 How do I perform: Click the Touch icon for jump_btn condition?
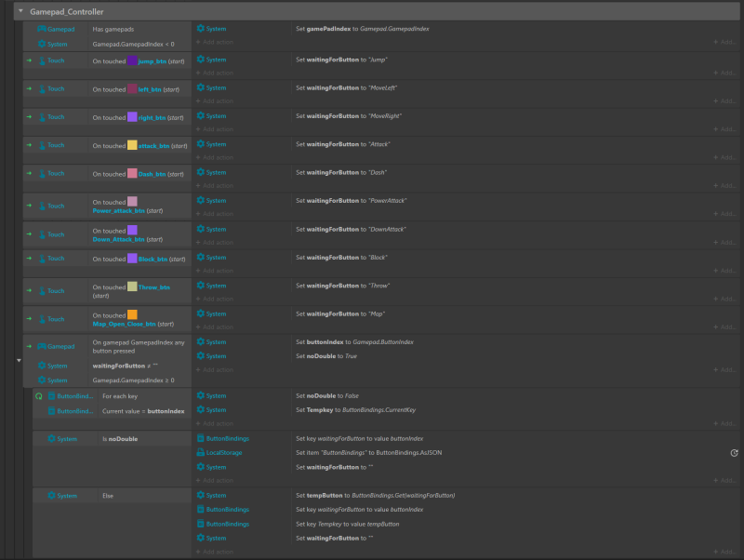tap(41, 60)
